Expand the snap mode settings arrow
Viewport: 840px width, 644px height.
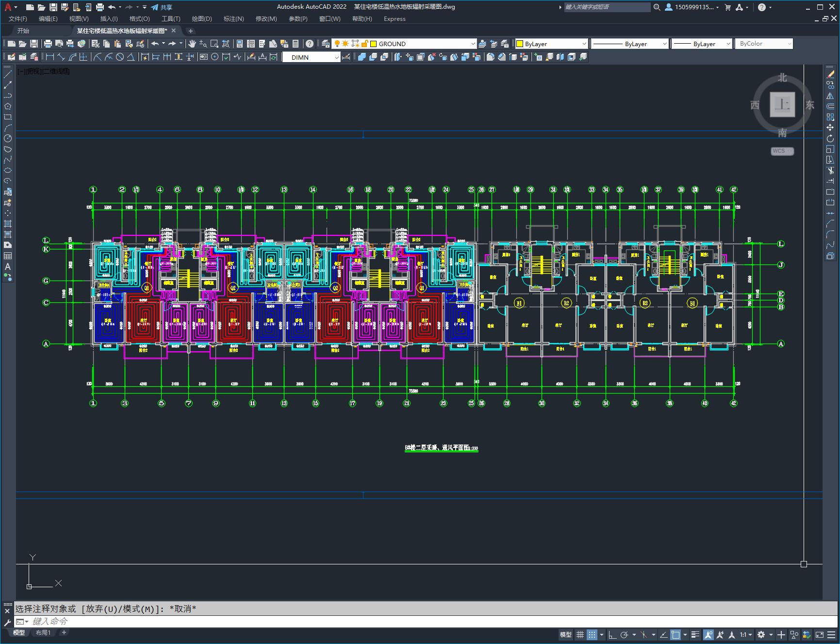(x=602, y=634)
